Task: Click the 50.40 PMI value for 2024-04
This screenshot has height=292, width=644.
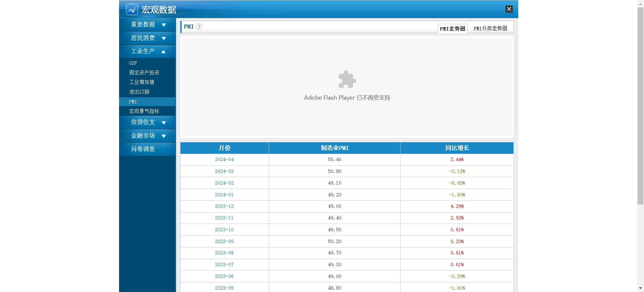Action: coord(335,160)
